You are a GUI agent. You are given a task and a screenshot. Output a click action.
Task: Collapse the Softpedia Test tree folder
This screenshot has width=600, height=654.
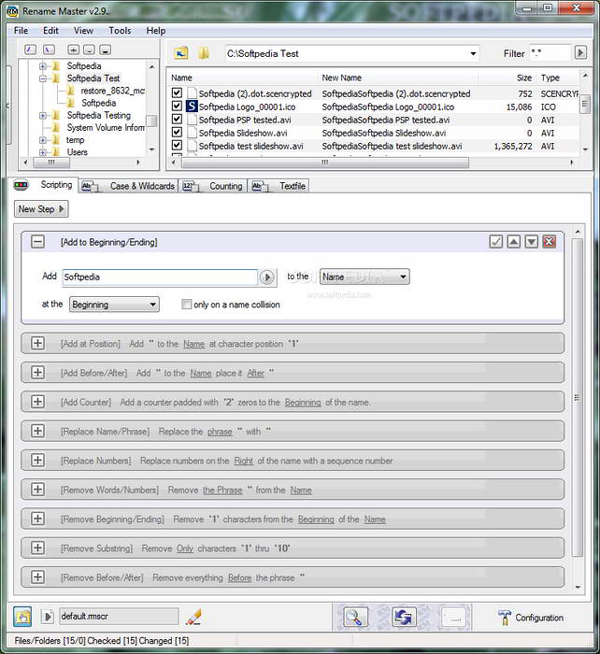43,78
